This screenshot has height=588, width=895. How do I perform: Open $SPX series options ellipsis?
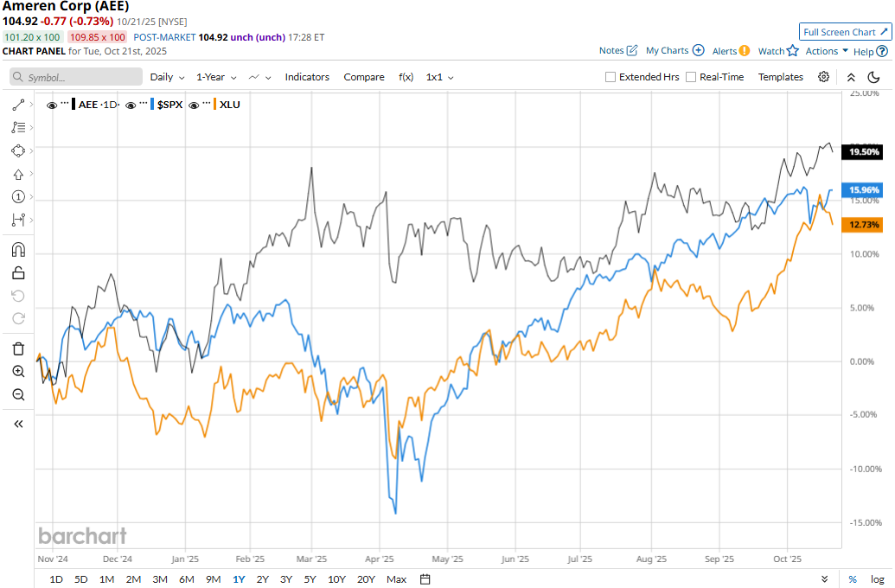pyautogui.click(x=144, y=103)
